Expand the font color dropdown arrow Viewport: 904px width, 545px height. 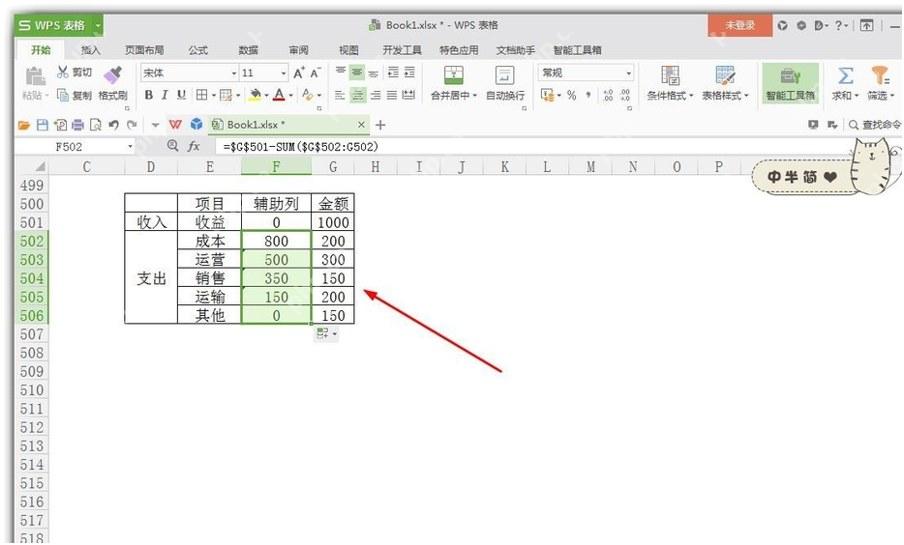point(291,95)
